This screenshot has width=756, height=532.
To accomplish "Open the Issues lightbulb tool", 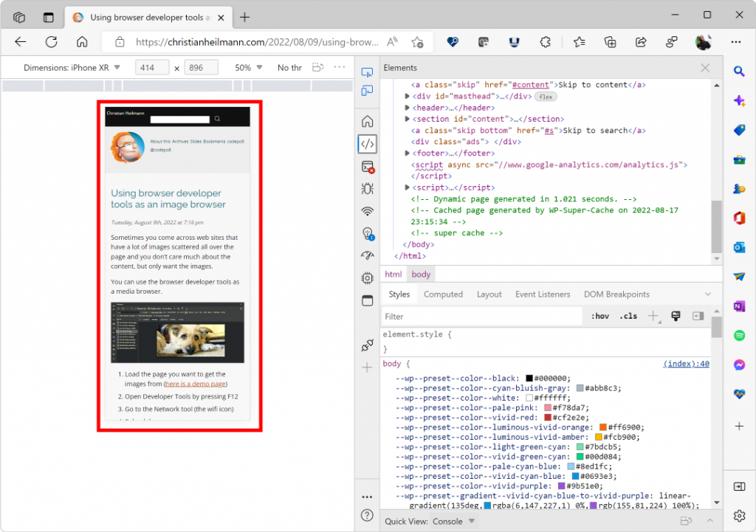I will coord(368,234).
